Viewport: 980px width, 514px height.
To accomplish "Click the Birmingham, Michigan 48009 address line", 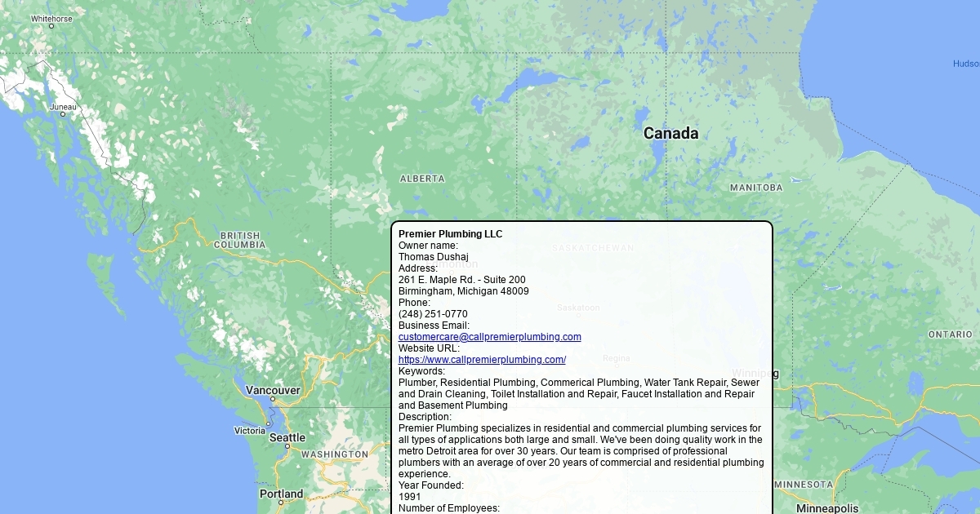I will click(x=463, y=291).
